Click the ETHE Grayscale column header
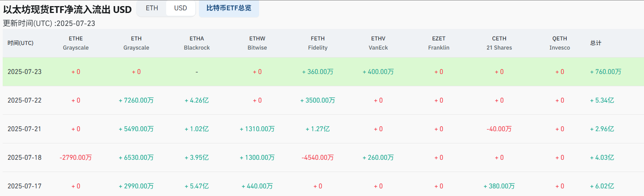This screenshot has height=196, width=644. tap(76, 43)
